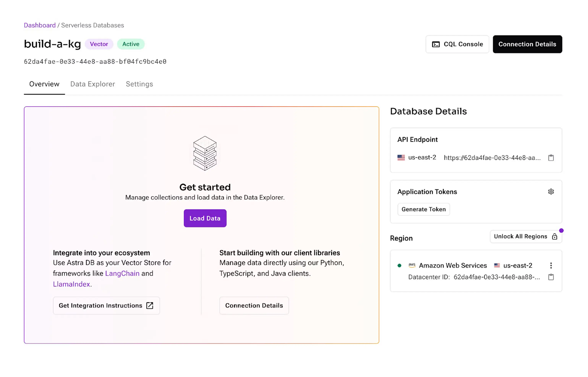Open the LlamaIndex link
The height and width of the screenshot is (377, 588).
point(72,284)
